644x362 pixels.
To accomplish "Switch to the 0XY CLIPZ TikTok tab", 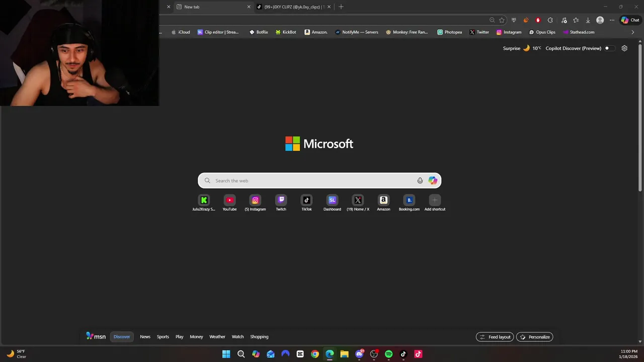I will (x=294, y=7).
